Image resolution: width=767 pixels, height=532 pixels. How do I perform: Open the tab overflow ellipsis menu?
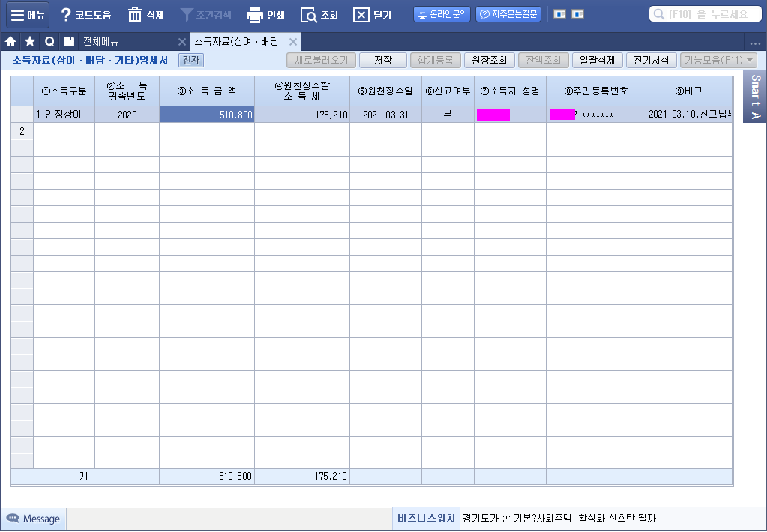point(755,43)
